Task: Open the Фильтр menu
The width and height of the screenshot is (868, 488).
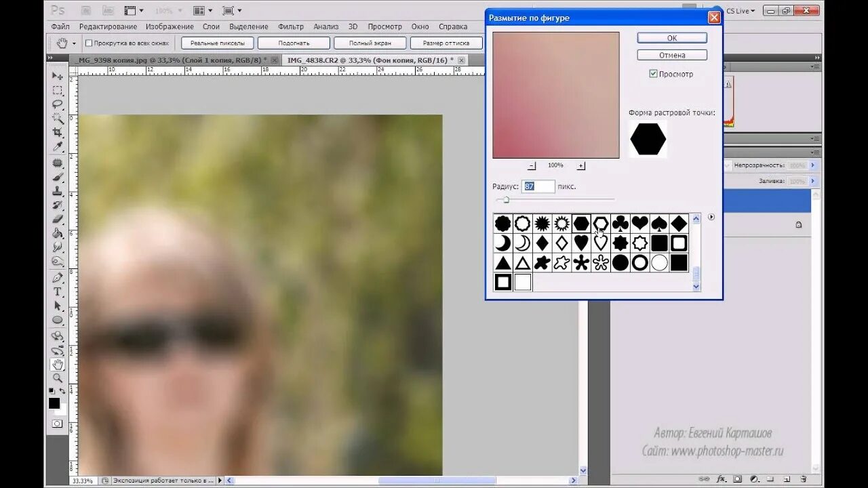Action: 291,26
